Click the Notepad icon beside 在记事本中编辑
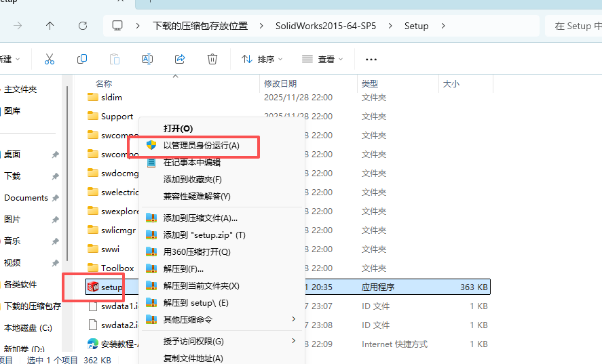This screenshot has width=602, height=364. click(151, 163)
